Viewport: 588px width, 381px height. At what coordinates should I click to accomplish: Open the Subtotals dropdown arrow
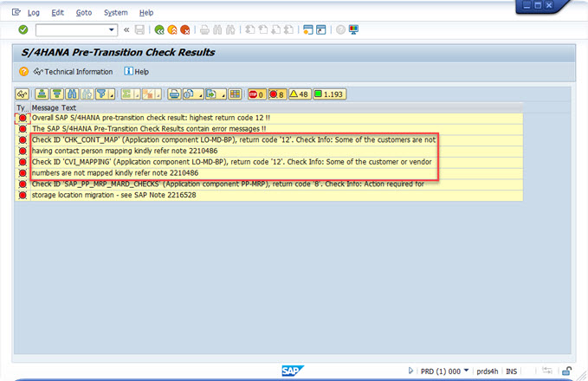pos(158,95)
